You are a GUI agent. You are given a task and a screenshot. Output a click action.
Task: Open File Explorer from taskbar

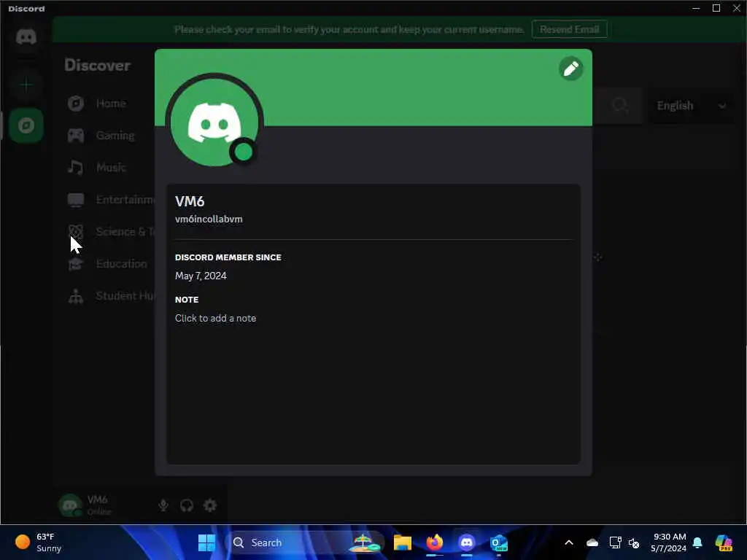click(x=403, y=542)
